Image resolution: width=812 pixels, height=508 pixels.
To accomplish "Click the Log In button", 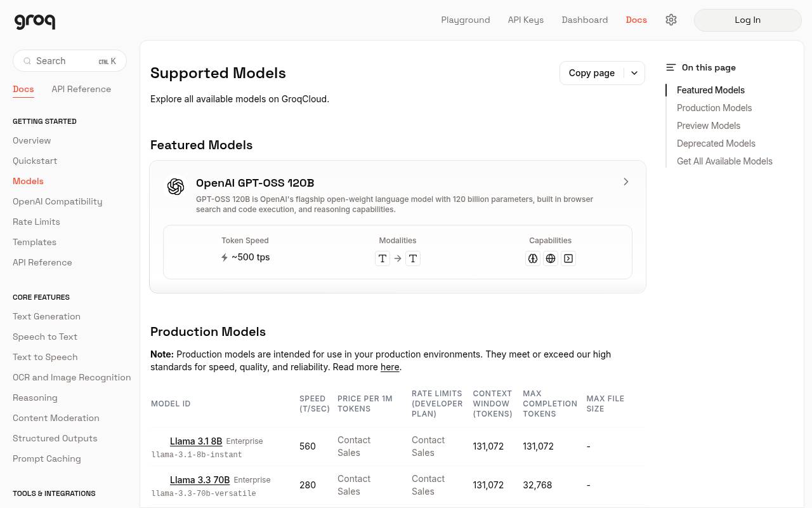I will pos(748,20).
